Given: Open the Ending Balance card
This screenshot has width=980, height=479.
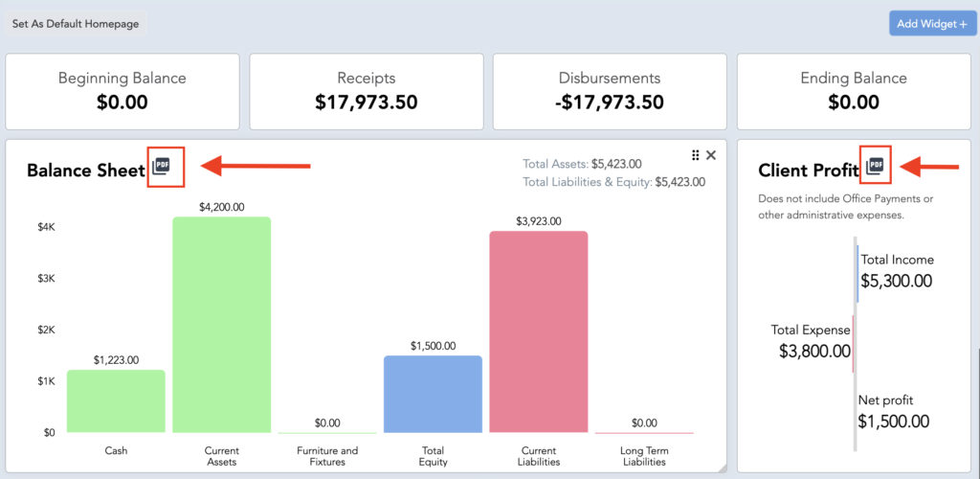Looking at the screenshot, I should click(853, 91).
